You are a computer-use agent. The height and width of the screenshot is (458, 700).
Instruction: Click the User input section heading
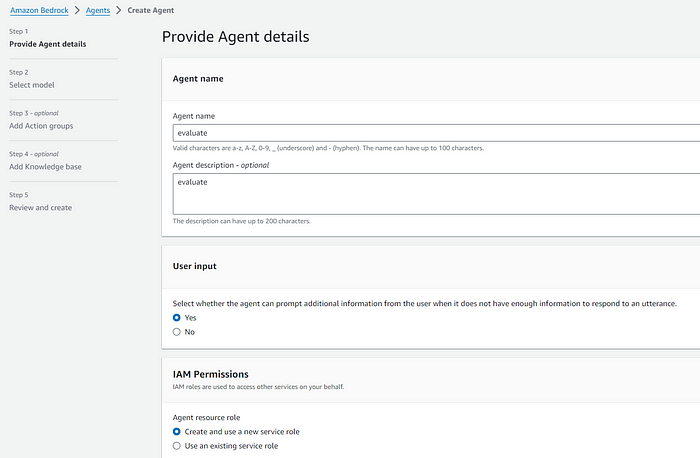[195, 266]
